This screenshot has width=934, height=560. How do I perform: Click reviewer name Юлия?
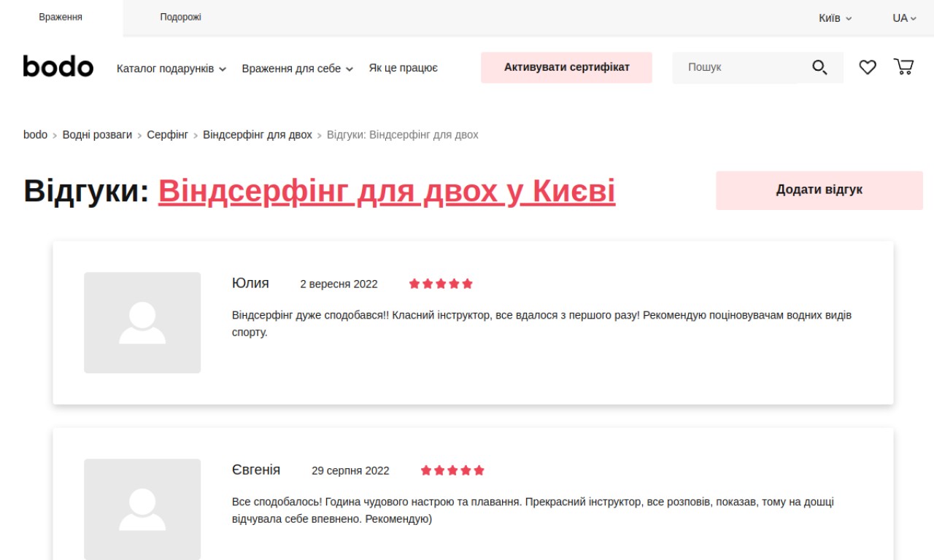[x=250, y=284]
